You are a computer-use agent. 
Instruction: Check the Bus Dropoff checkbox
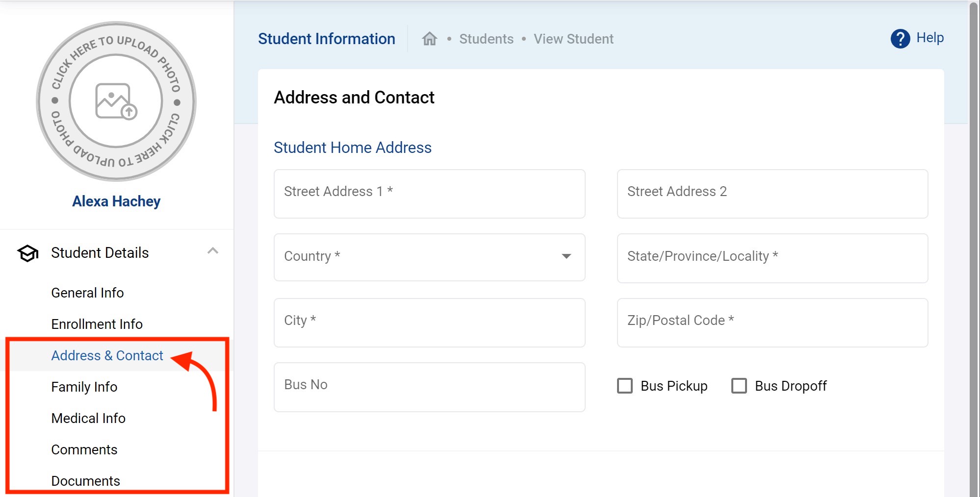pyautogui.click(x=739, y=386)
